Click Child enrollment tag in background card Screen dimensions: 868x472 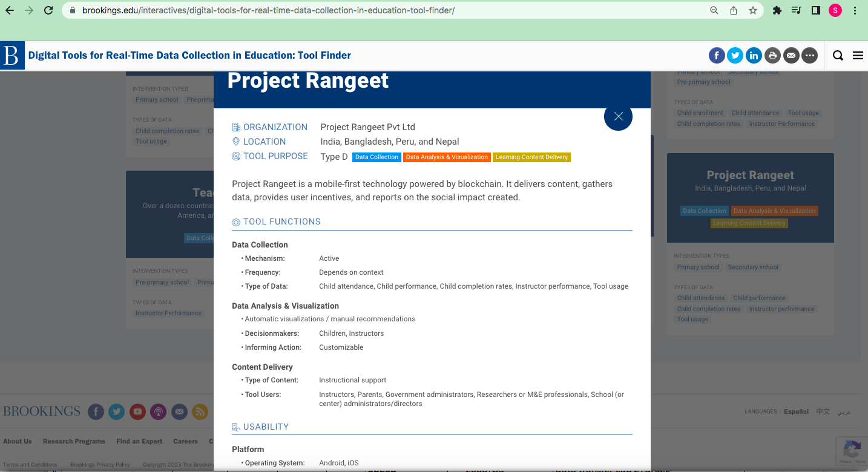pos(700,113)
